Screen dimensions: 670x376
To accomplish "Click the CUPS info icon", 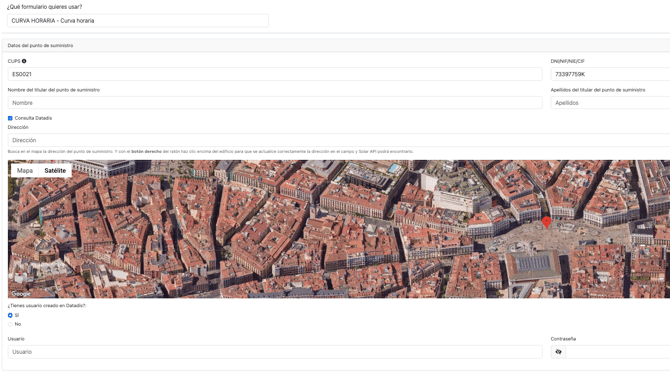I will click(x=24, y=61).
